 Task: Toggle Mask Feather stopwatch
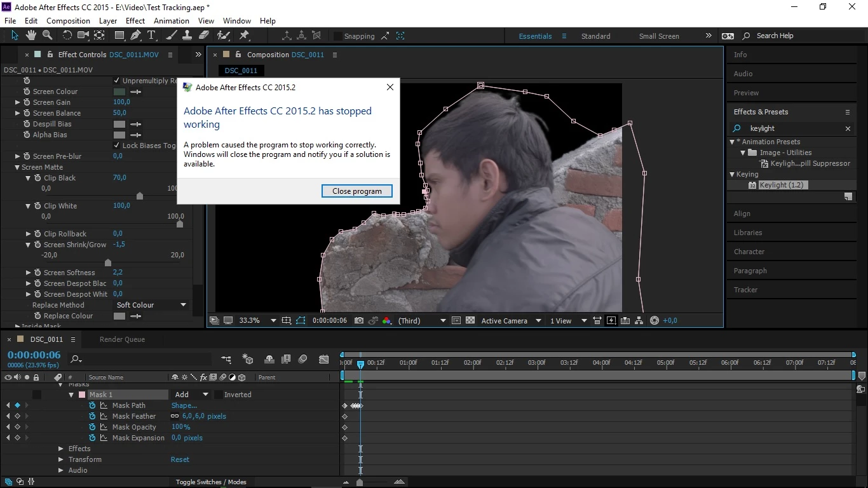pyautogui.click(x=92, y=416)
